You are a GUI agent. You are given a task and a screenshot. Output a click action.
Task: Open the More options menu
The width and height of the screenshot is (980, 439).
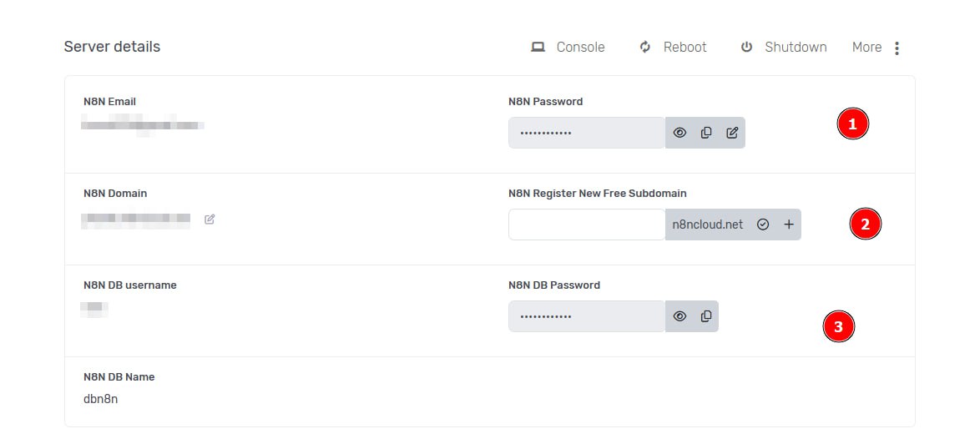pos(866,48)
